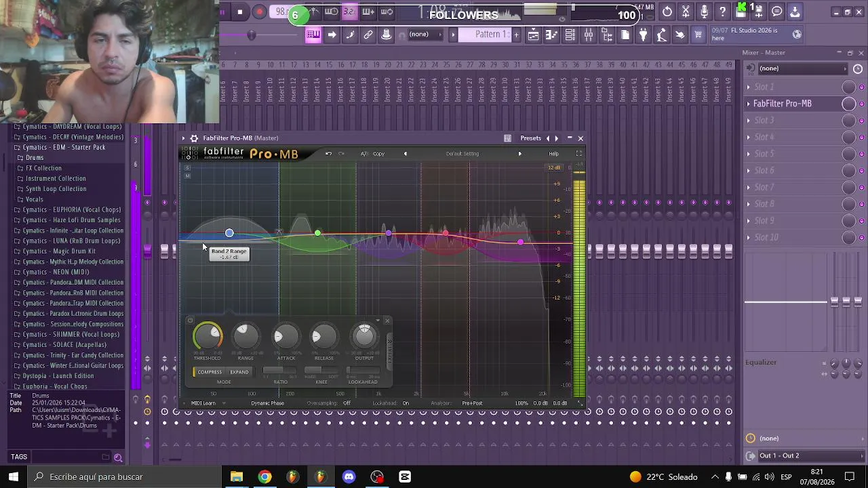Toggle the Lookahead On setting

(406, 403)
